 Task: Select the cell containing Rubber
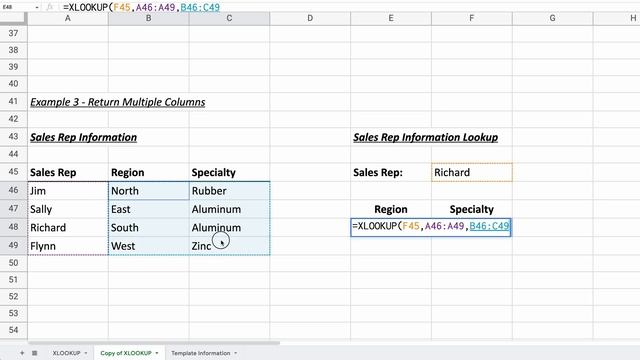(229, 191)
